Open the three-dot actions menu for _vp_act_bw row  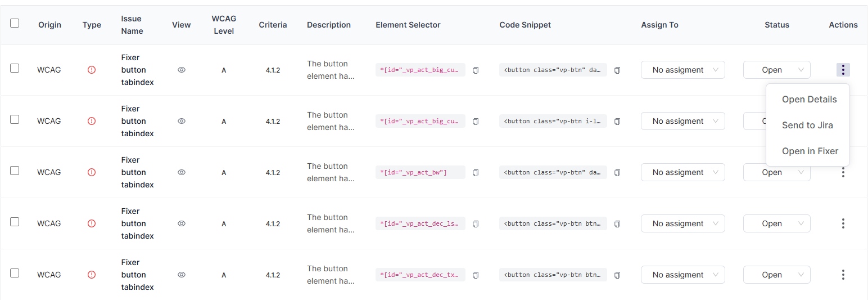pyautogui.click(x=843, y=172)
